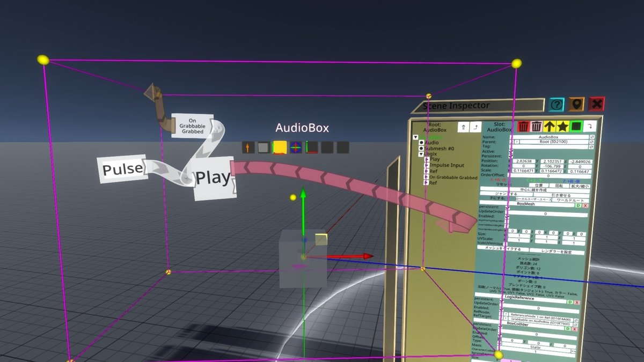Screen dimensions: 644x362
Task: Click the Scale z field 0.116647
Action: click(580, 172)
